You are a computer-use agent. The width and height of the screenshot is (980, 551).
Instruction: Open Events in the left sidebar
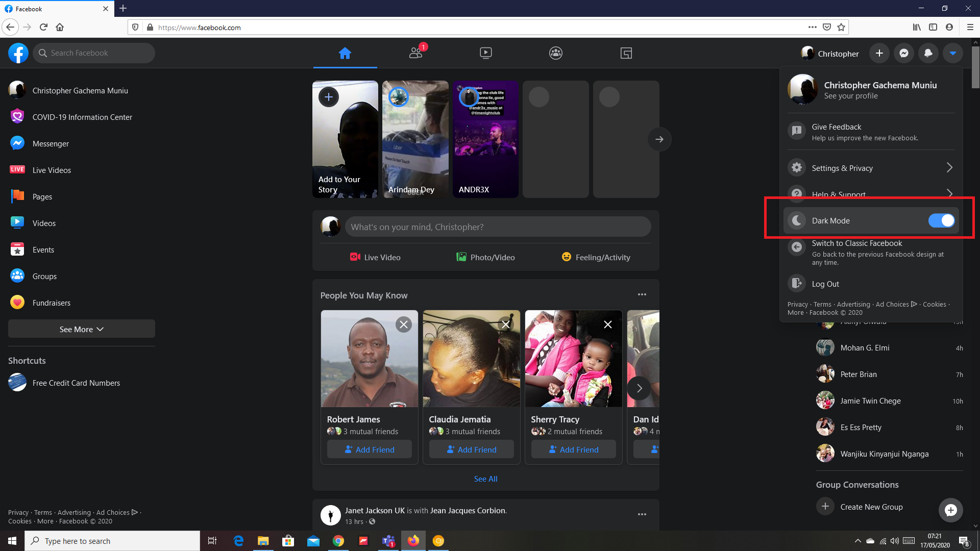82,249
